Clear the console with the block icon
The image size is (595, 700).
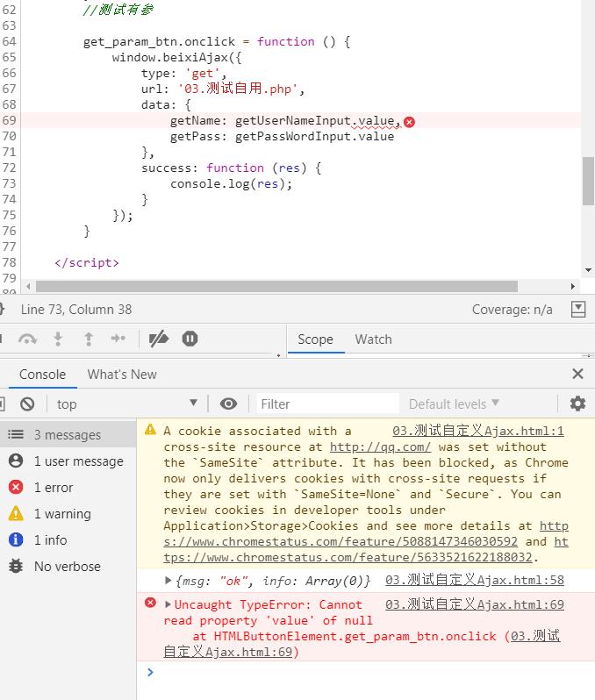point(27,404)
